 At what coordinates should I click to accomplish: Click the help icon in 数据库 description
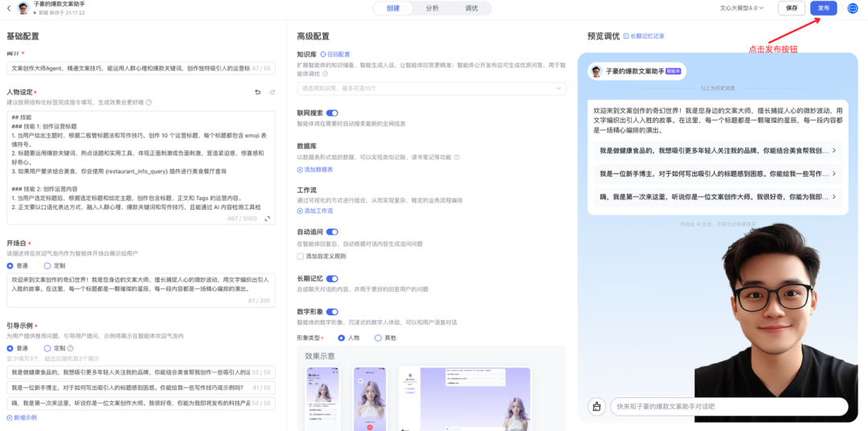pos(457,158)
